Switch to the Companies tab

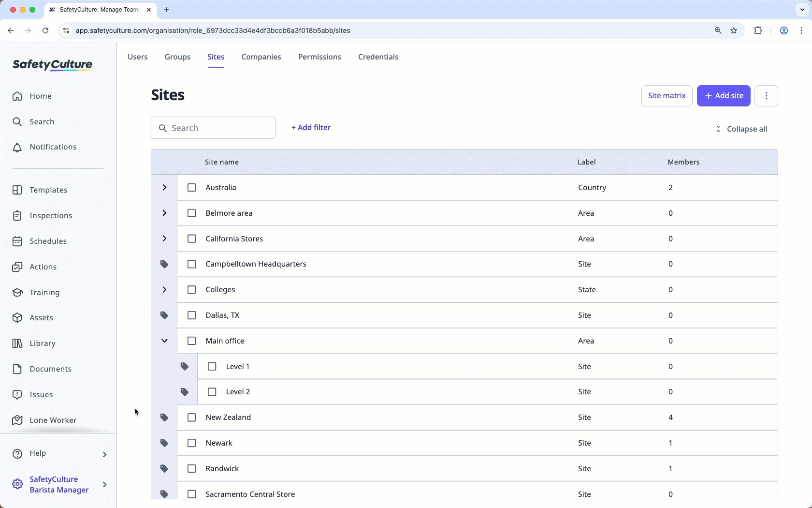coord(261,57)
